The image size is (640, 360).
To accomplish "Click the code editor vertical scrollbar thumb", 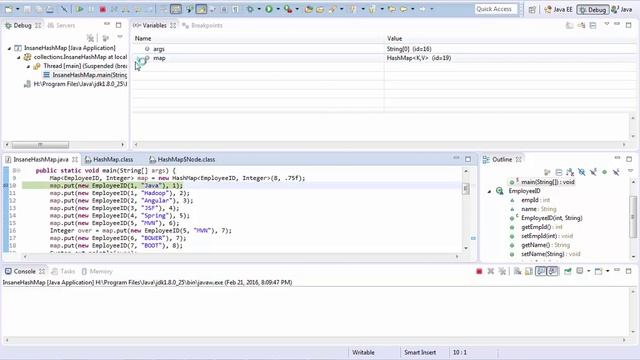I will (x=466, y=188).
